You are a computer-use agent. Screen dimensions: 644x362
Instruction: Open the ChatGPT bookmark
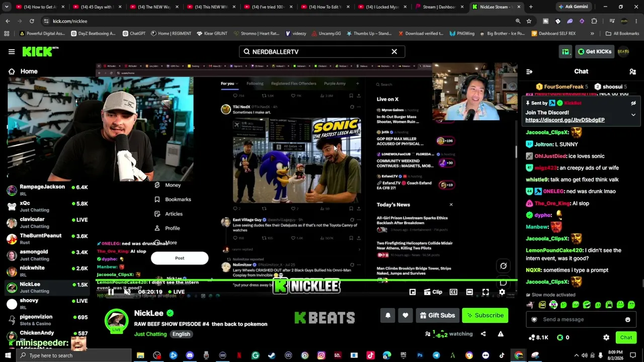pos(133,34)
